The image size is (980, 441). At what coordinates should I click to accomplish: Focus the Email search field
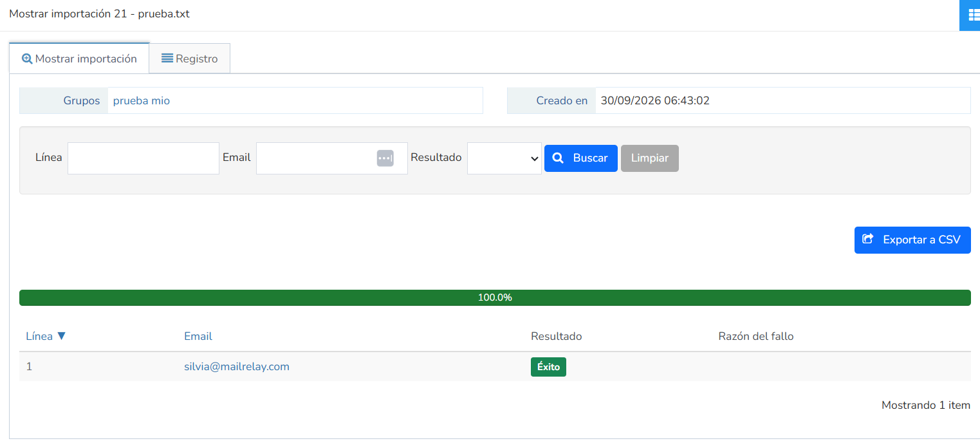pyautogui.click(x=332, y=158)
